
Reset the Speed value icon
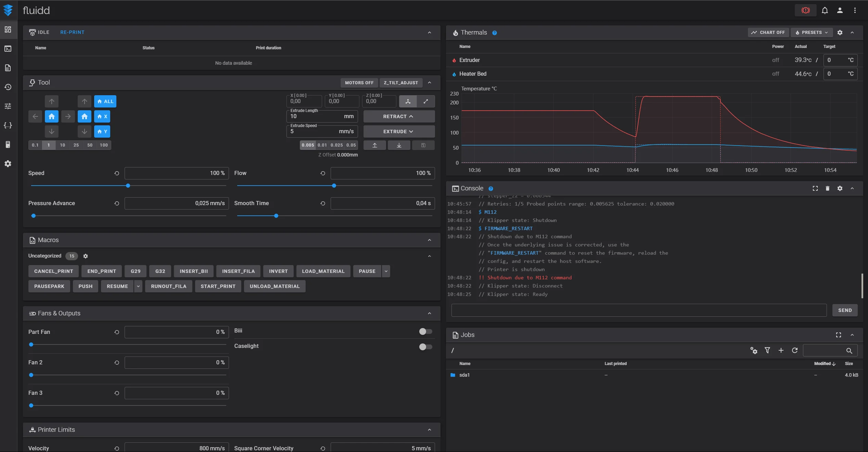coord(117,173)
